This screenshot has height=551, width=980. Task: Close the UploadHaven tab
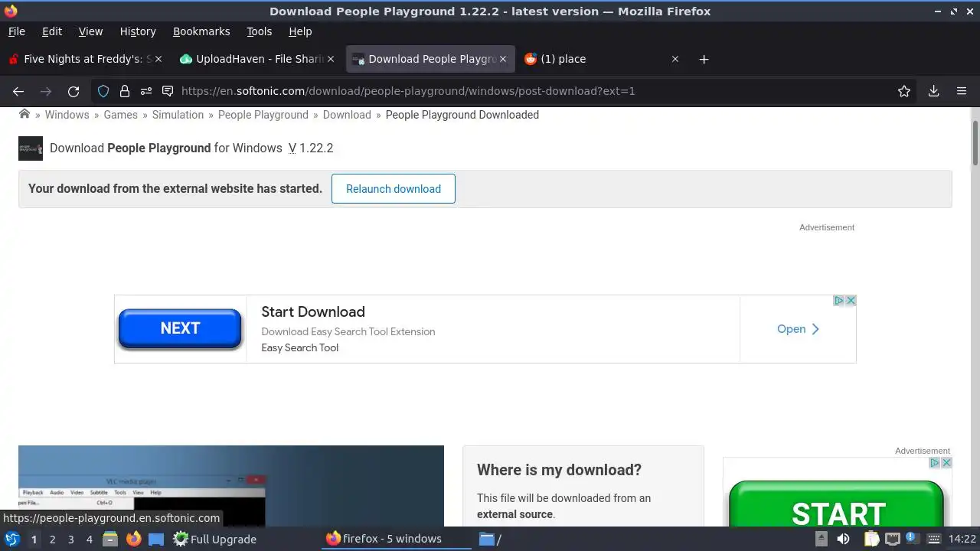pos(331,59)
